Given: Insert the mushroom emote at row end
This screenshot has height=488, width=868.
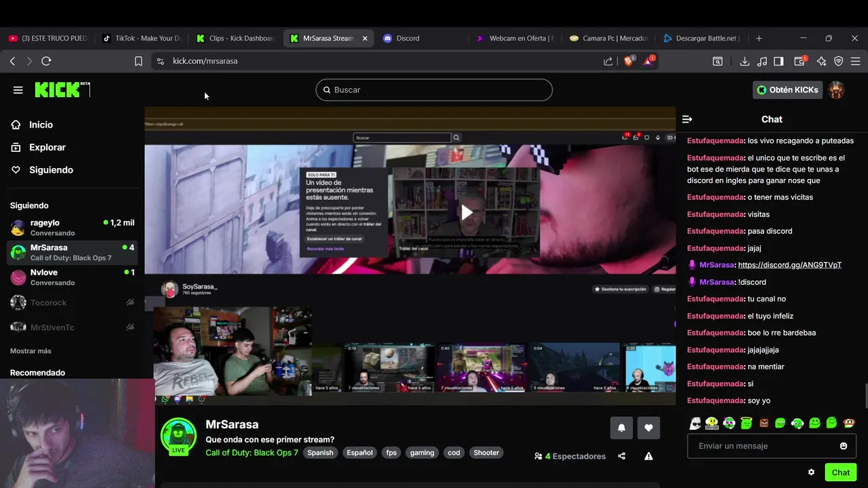Looking at the screenshot, I should pyautogui.click(x=849, y=424).
